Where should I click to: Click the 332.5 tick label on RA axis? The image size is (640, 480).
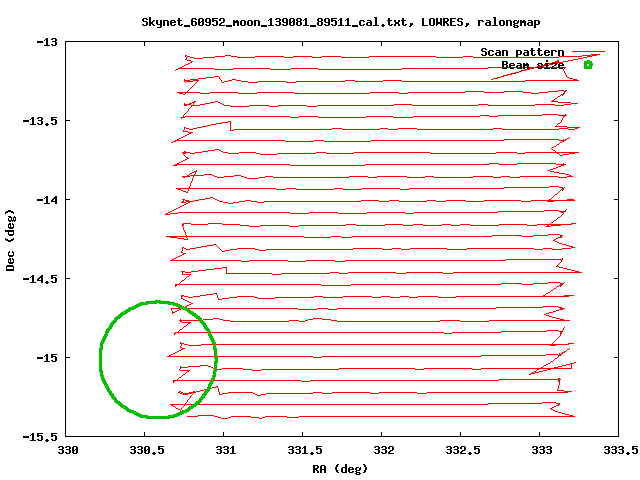coord(462,451)
